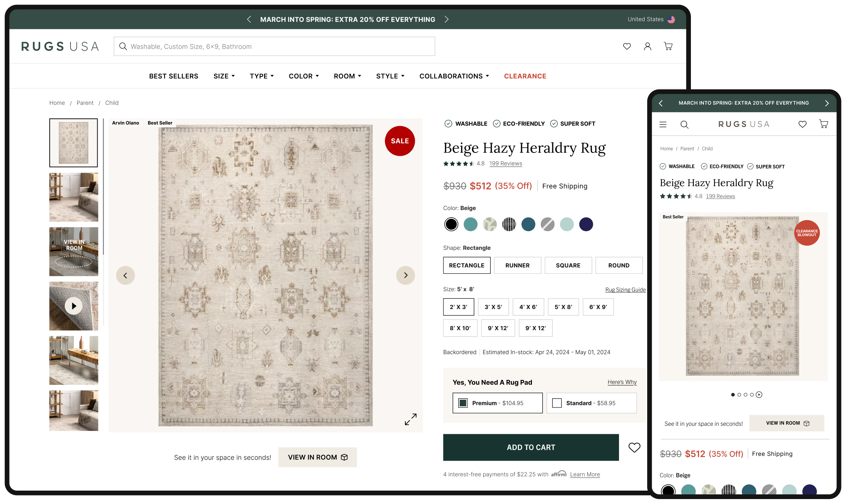
Task: Play the rug video thumbnail
Action: (x=74, y=306)
